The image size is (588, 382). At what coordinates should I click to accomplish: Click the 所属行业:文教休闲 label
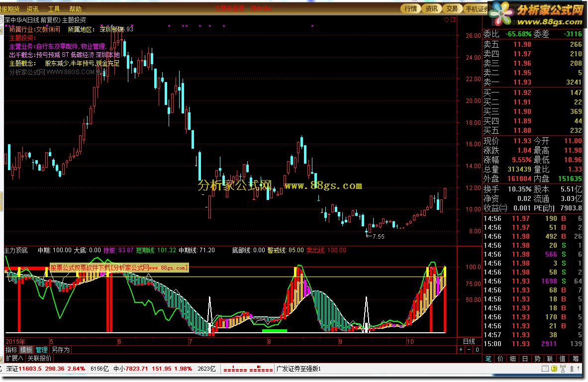click(x=34, y=29)
